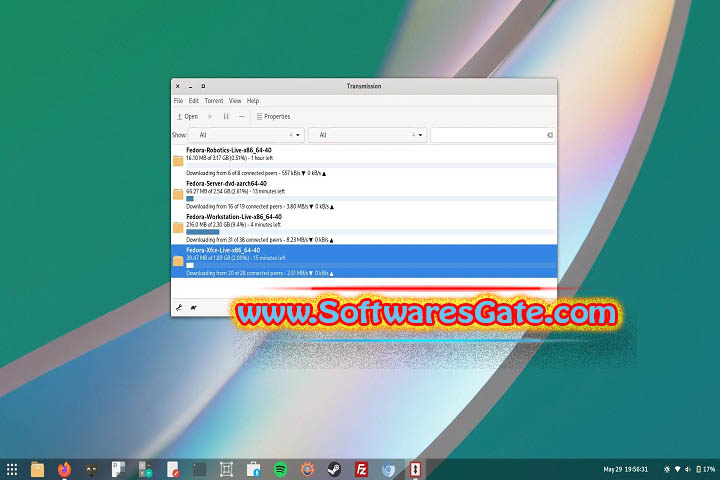Click the Start torrent play icon
The image size is (720, 480).
coord(210,117)
